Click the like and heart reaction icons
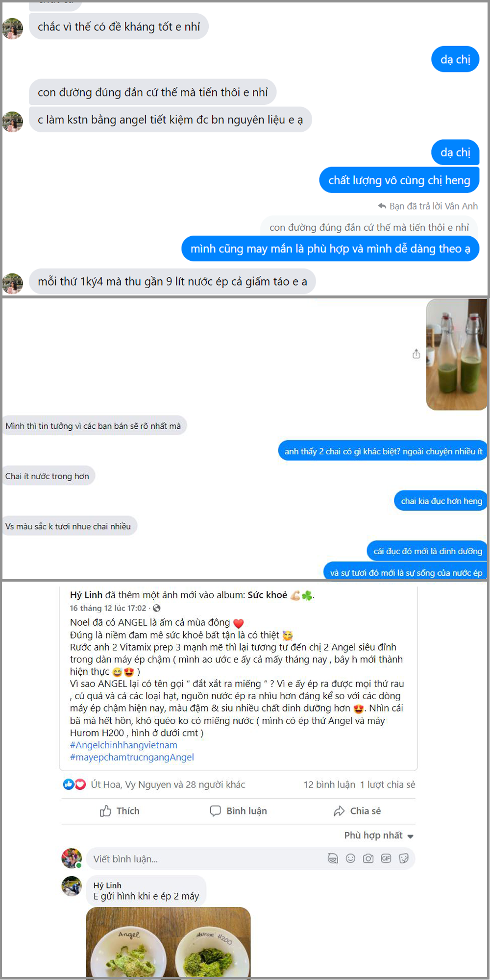Image resolution: width=490 pixels, height=980 pixels. 74,784
